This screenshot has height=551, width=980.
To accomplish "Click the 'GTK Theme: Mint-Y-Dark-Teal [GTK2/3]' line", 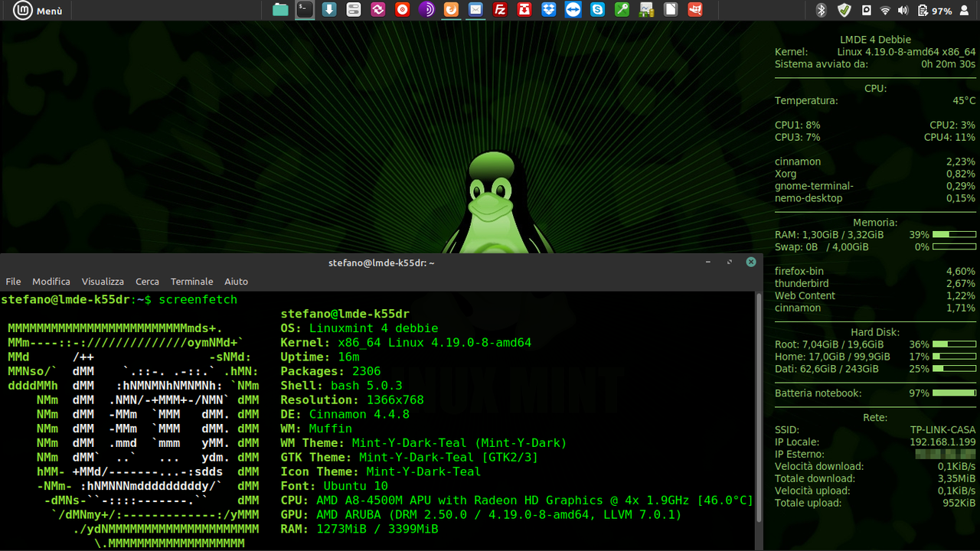I will pos(410,457).
